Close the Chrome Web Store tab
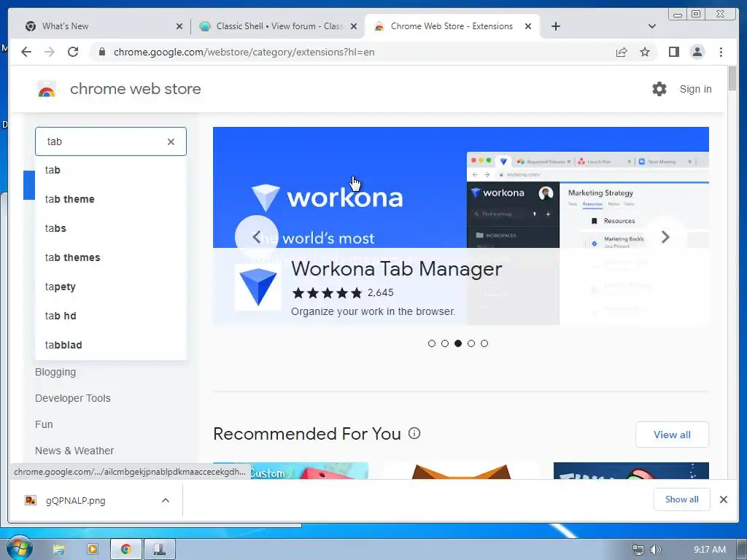747x560 pixels. click(x=528, y=26)
